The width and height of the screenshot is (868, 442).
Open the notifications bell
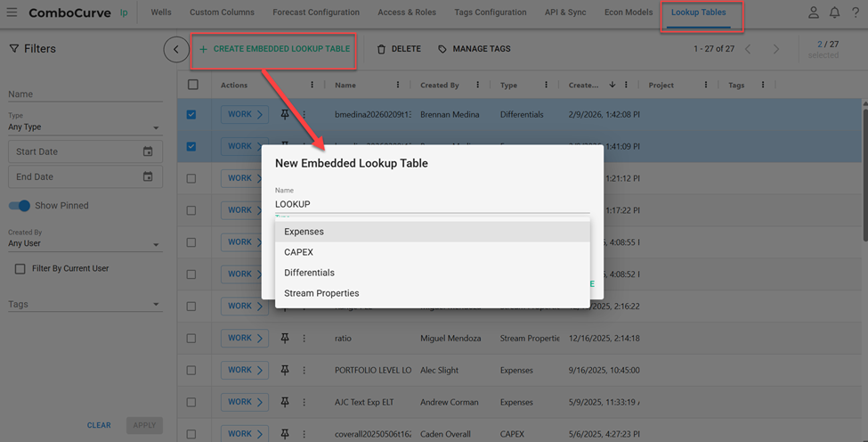pos(834,12)
